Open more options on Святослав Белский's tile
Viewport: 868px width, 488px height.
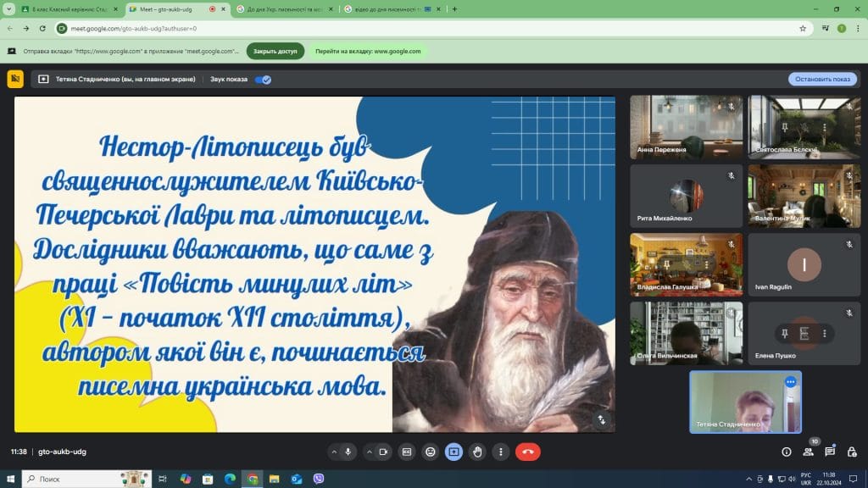point(824,127)
